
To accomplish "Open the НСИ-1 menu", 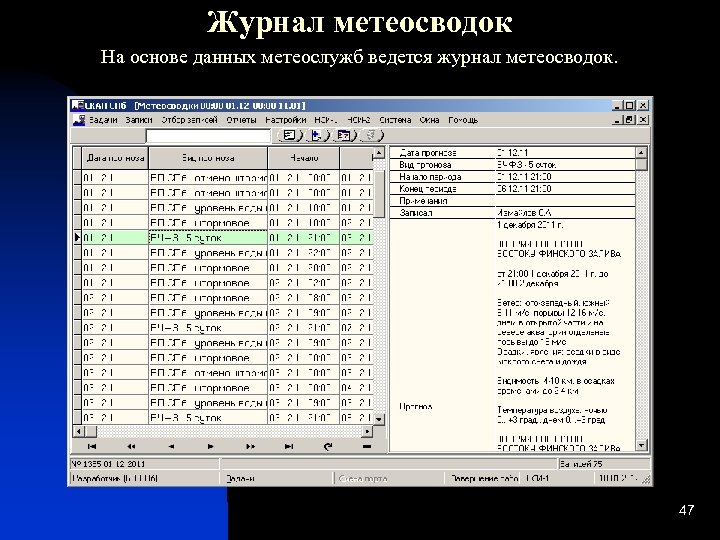I will click(326, 120).
